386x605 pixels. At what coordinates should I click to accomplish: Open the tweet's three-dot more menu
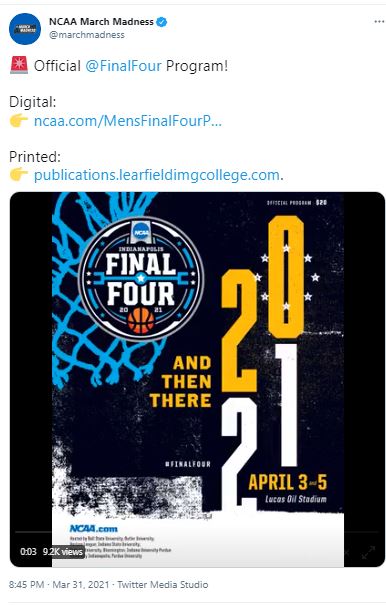coord(379,22)
